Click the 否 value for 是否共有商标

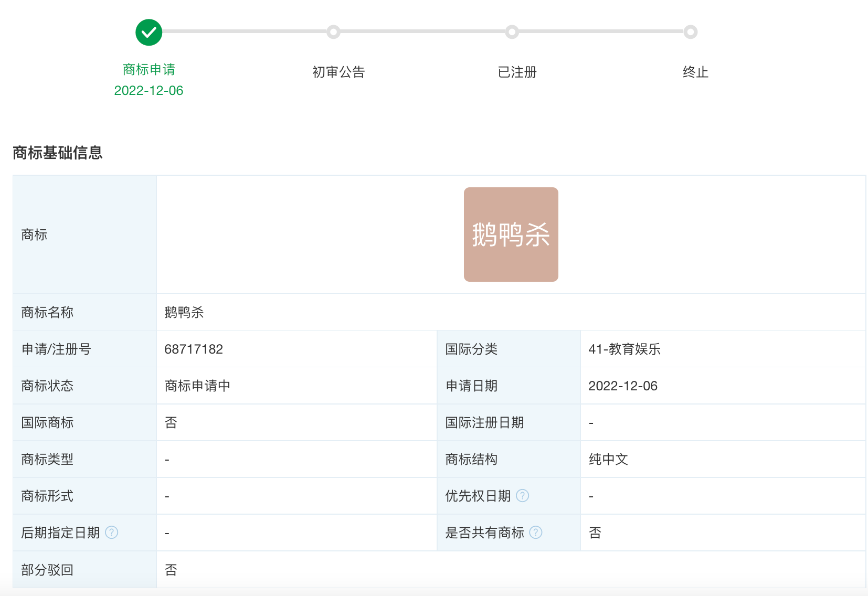pos(595,533)
